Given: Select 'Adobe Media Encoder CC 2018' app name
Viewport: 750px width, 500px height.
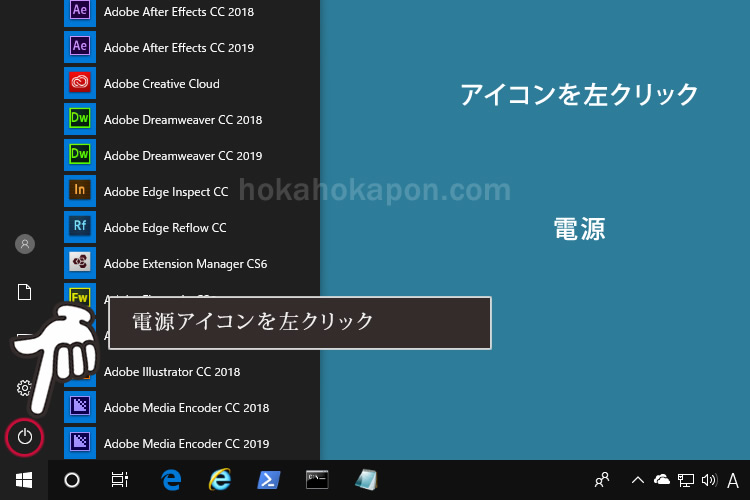Looking at the screenshot, I should click(x=187, y=408).
